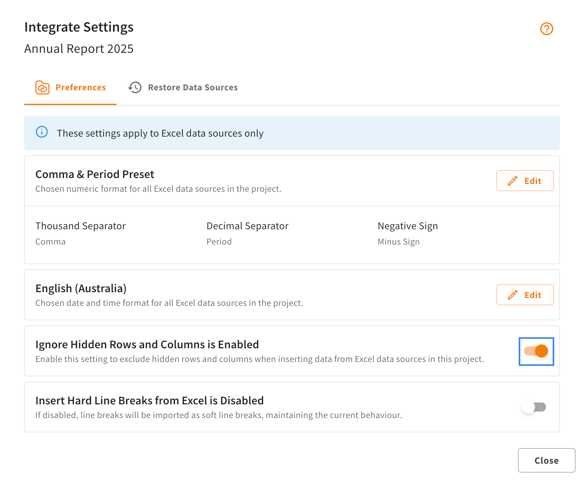The width and height of the screenshot is (584, 482).
Task: Select the Negative Sign Minus Sign value
Action: [399, 242]
